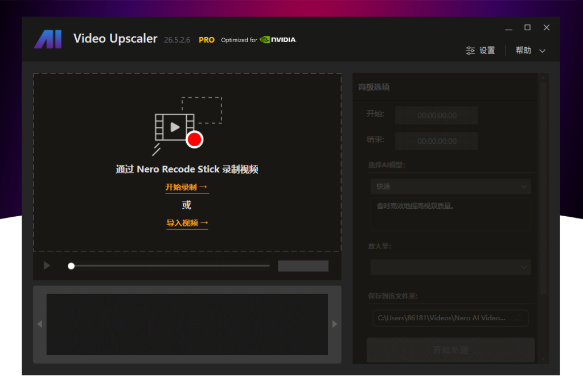Click the AI Video Upscaler logo
Screen dimensions: 583x392
[x=48, y=39]
